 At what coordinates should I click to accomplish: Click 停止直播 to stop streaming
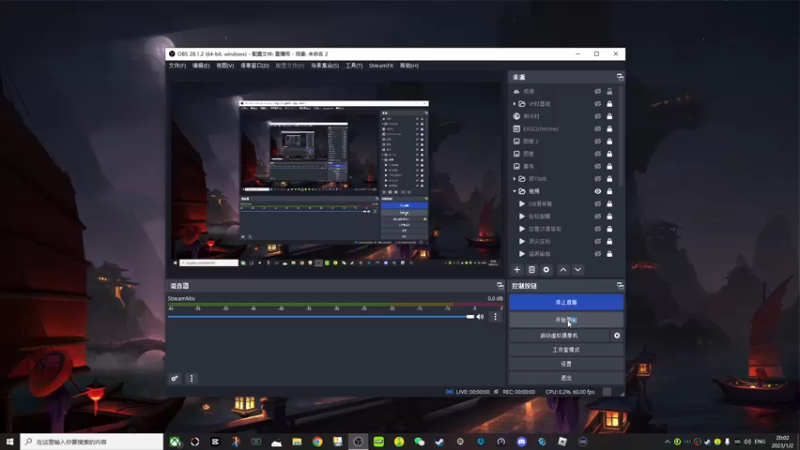point(566,302)
